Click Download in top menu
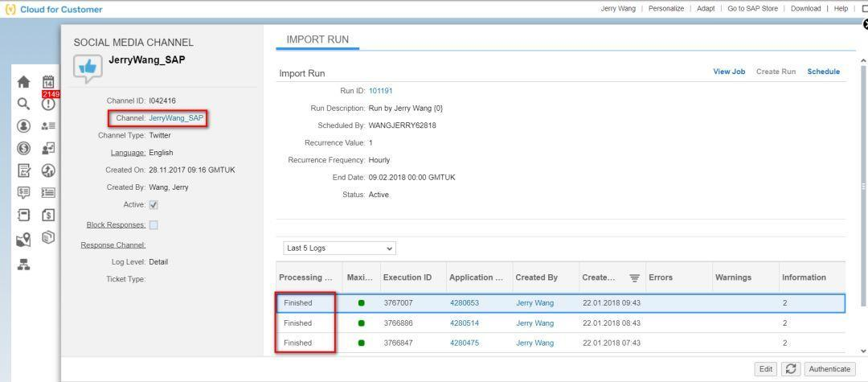Screen dimensions: 868x382 coord(805,8)
